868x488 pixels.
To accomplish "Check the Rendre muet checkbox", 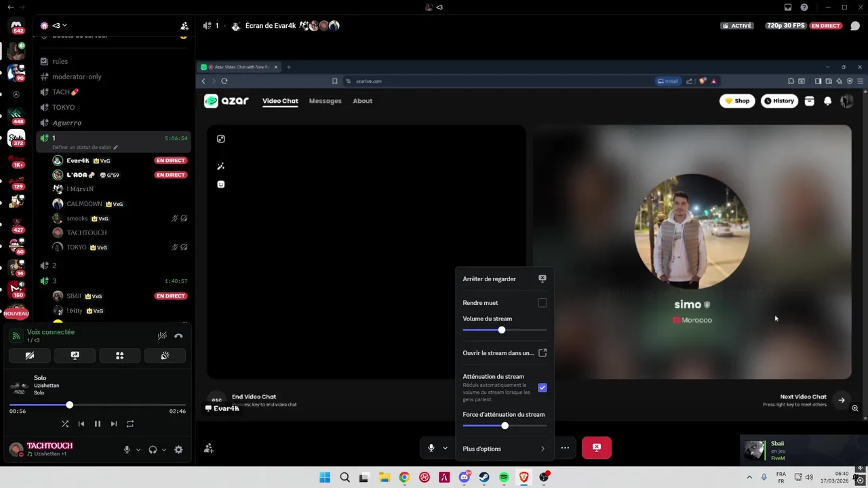I will (x=542, y=303).
